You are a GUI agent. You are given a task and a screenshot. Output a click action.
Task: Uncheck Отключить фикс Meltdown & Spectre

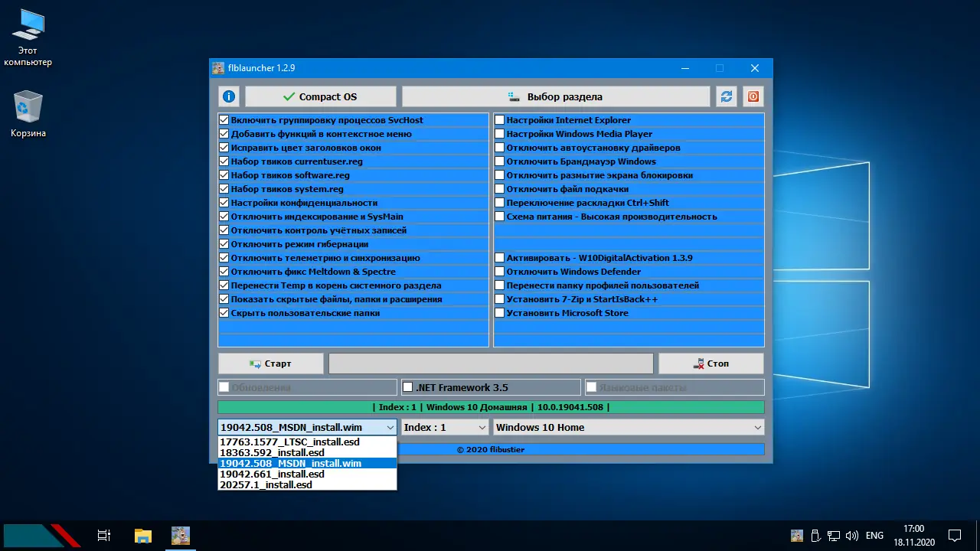click(x=224, y=272)
